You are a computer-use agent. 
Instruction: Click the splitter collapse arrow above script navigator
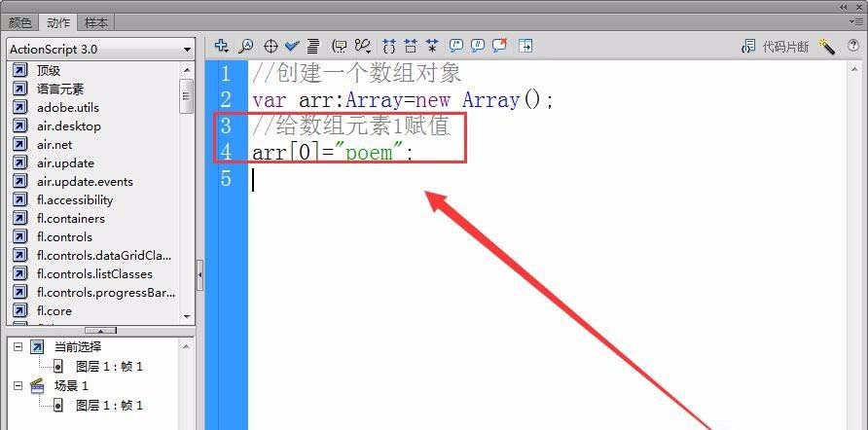pos(100,331)
